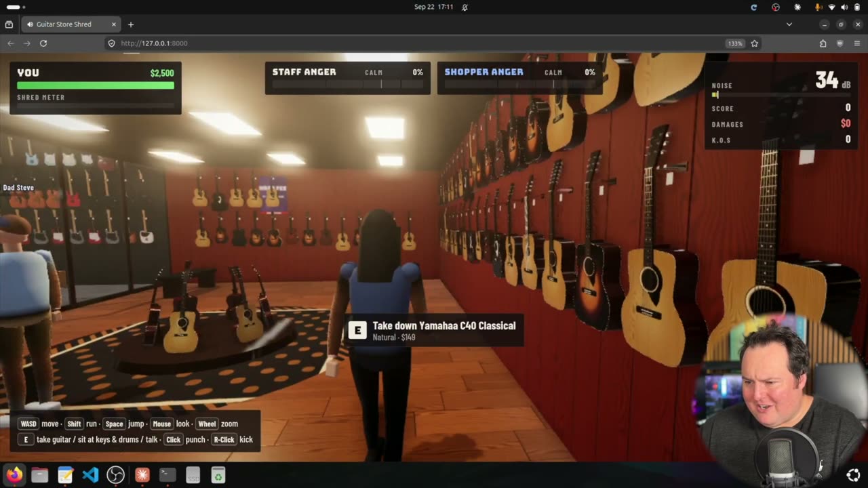Screen dimensions: 868x488
Task: Mute the Guitar Store Shred tab audio
Action: pyautogui.click(x=31, y=24)
